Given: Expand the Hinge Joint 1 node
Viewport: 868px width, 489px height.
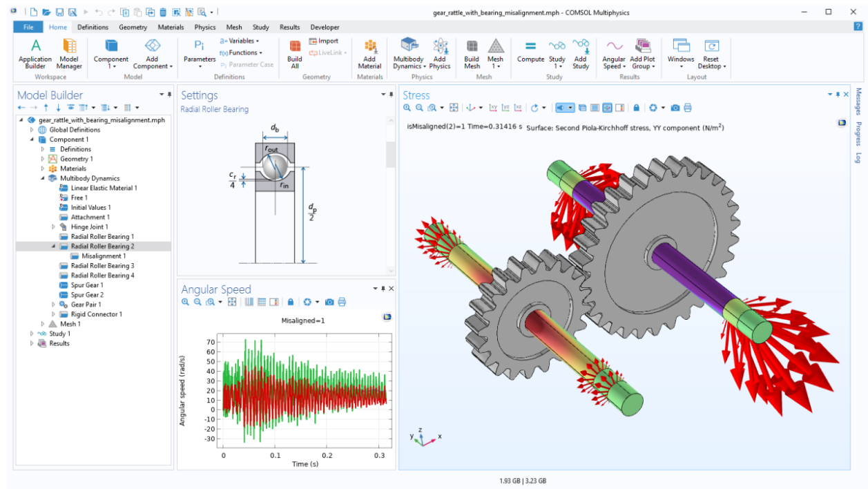Looking at the screenshot, I should [54, 227].
